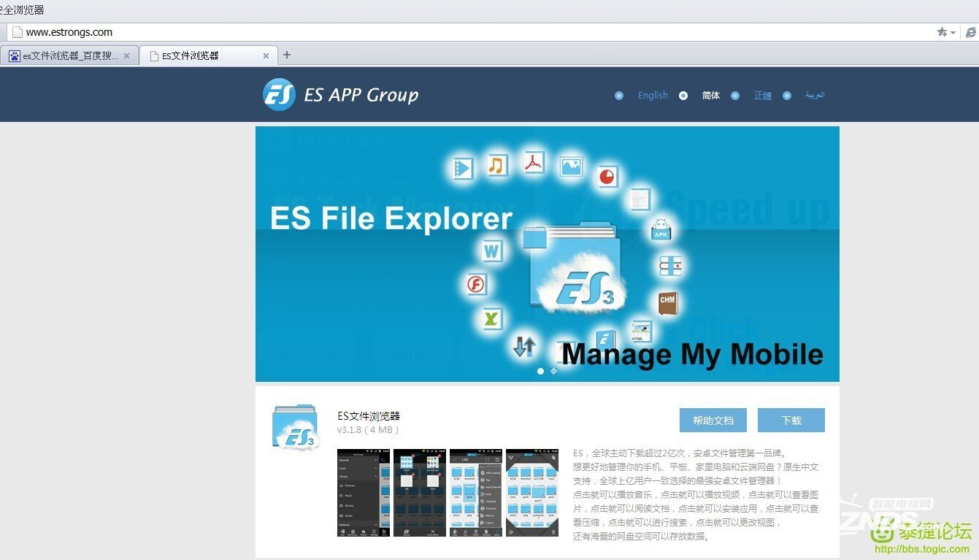Switch to the es文件浏览器_百度搜 tab
979x560 pixels.
(x=69, y=55)
